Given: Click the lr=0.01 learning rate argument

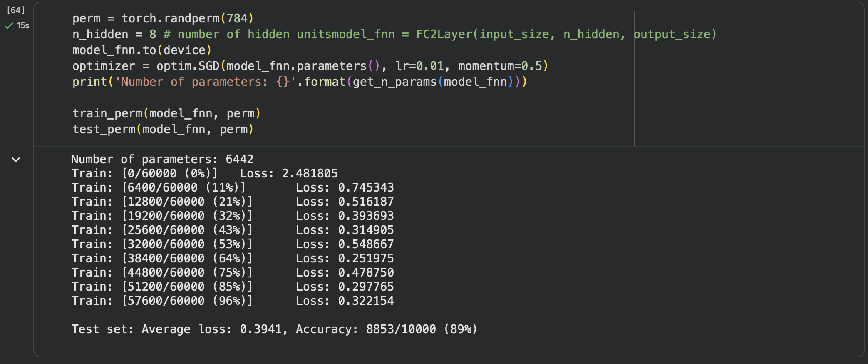Looking at the screenshot, I should pos(419,66).
